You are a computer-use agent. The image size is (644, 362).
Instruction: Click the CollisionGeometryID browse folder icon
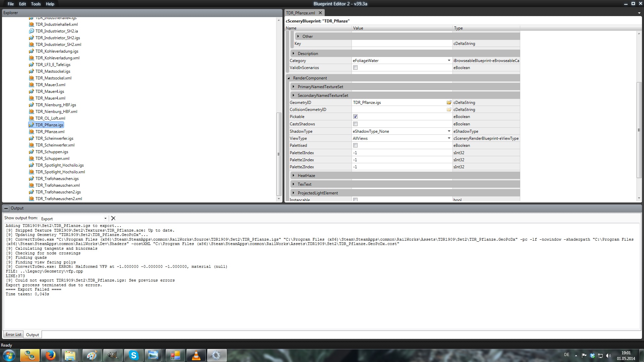[x=449, y=110]
